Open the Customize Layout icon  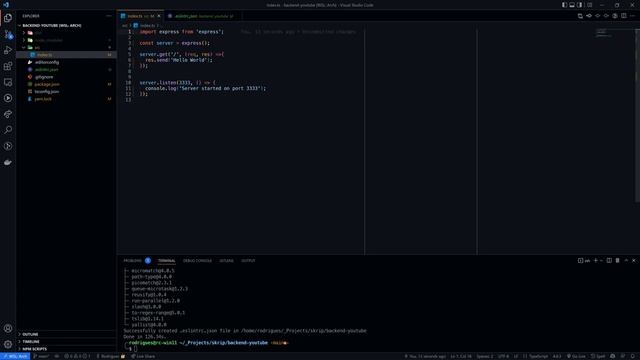[x=589, y=5]
